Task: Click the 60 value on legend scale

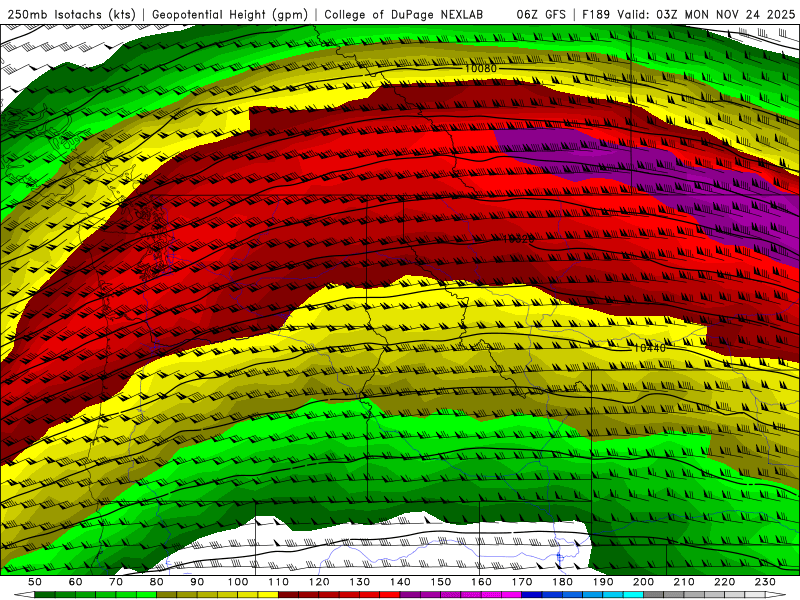Action: click(76, 582)
